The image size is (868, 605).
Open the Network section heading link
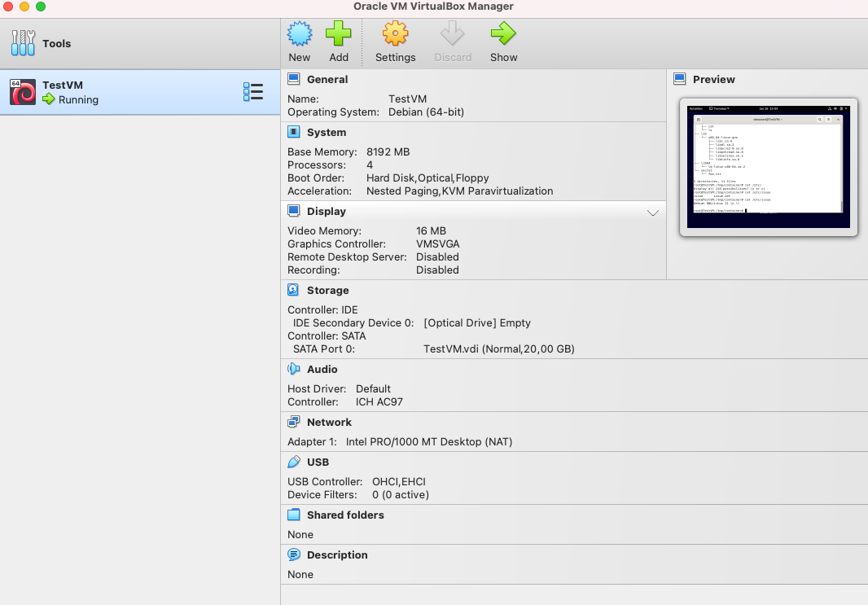(330, 423)
